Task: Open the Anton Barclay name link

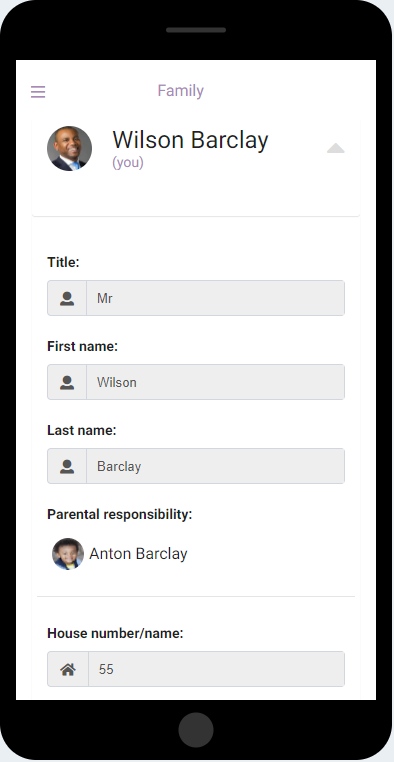Action: tap(138, 554)
